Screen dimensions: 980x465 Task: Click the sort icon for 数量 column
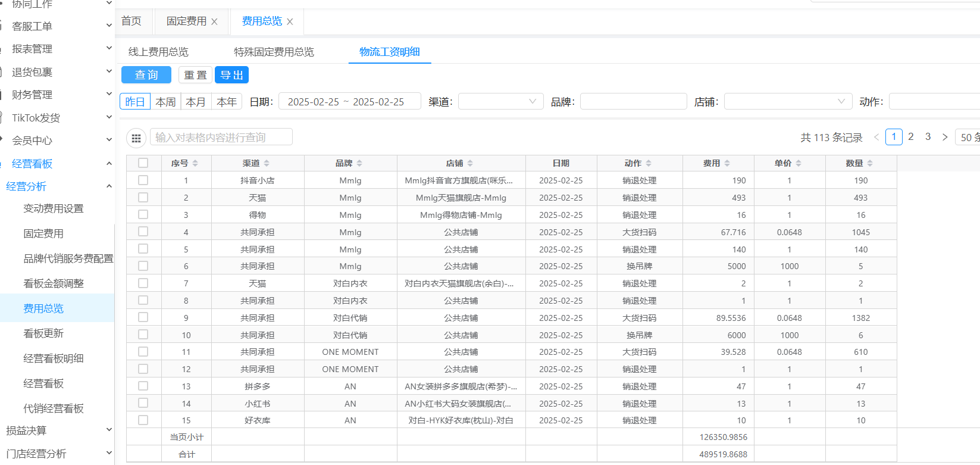tap(870, 163)
